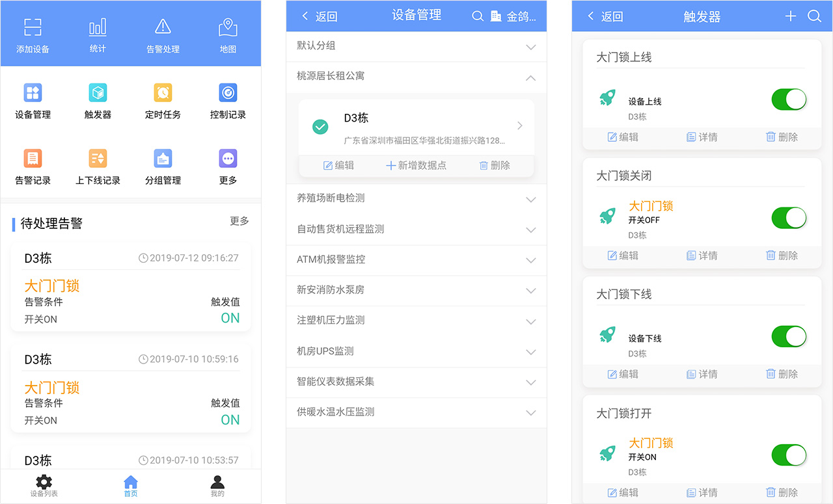Image resolution: width=833 pixels, height=504 pixels.
Task: Open Device Management (设备管理) icon
Action: 33,93
